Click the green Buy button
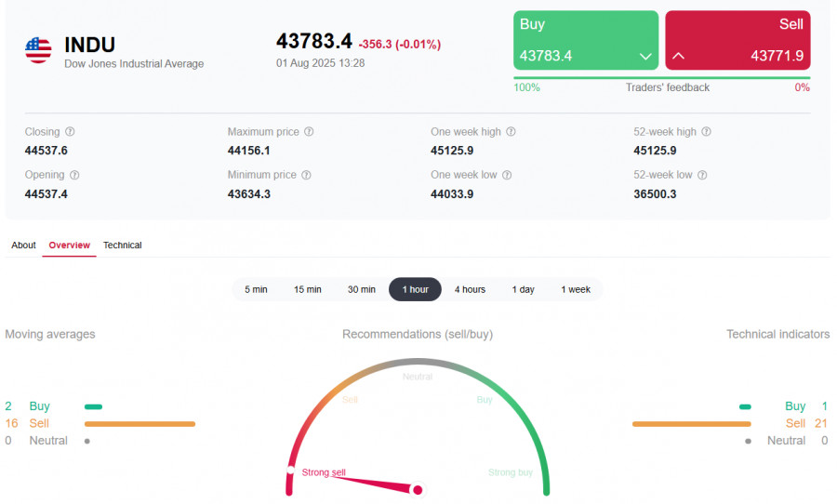The image size is (837, 504). pos(586,40)
